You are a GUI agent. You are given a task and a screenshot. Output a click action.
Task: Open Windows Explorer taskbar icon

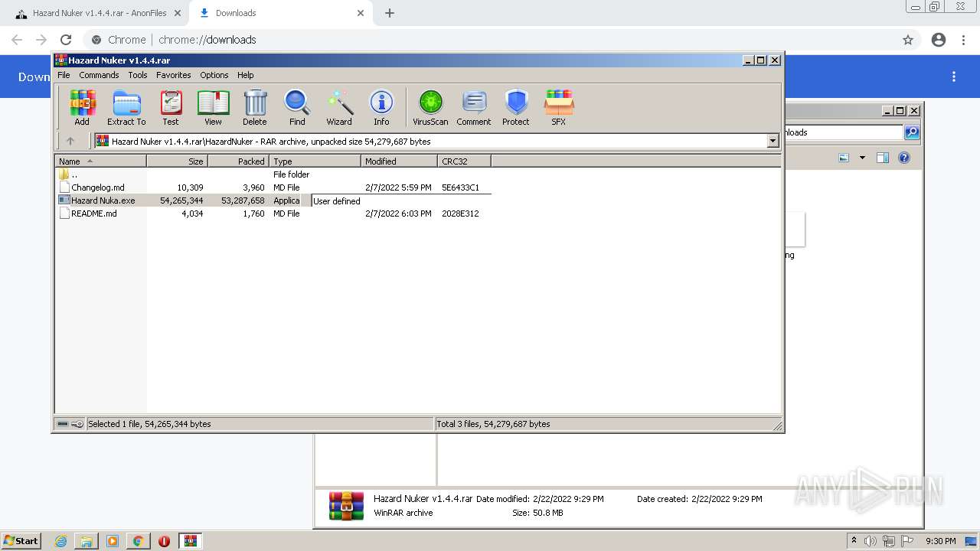87,541
